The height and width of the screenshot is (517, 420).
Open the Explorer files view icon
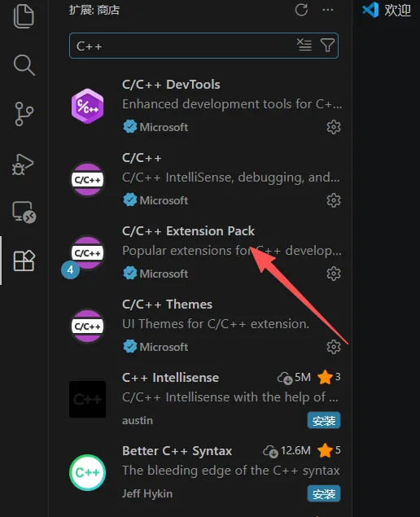(x=24, y=15)
